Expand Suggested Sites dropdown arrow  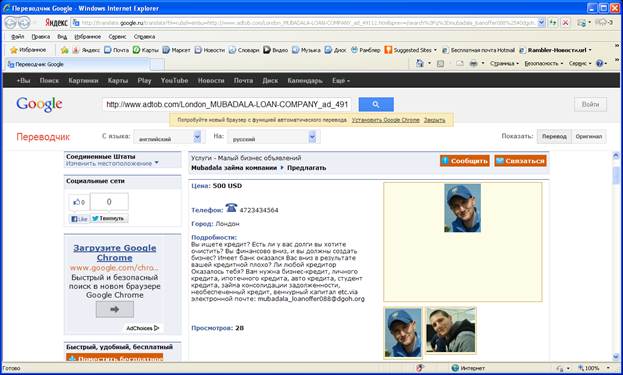click(x=435, y=50)
